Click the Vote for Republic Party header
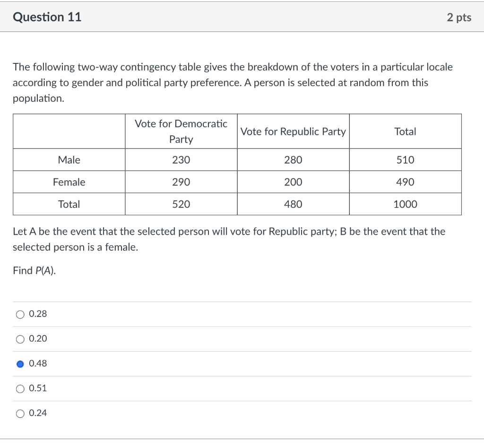 pyautogui.click(x=293, y=132)
